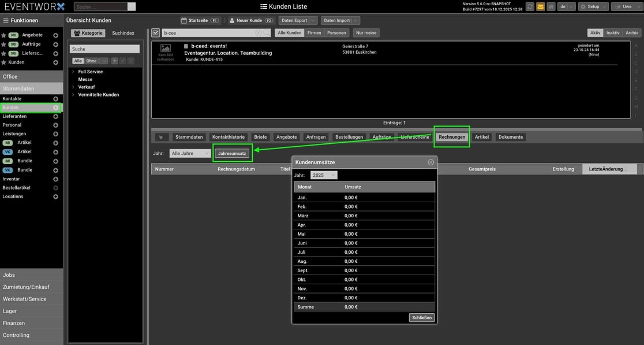Add new category with plus icon
This screenshot has height=345, width=644.
point(114,61)
